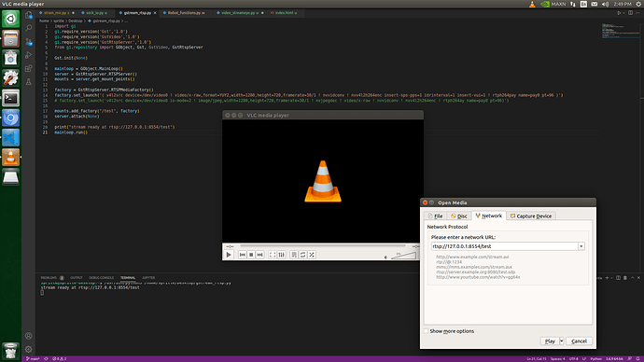Screen dimensions: 644x362
Task: Click UTF-8 encoding in status bar
Action: click(573, 358)
